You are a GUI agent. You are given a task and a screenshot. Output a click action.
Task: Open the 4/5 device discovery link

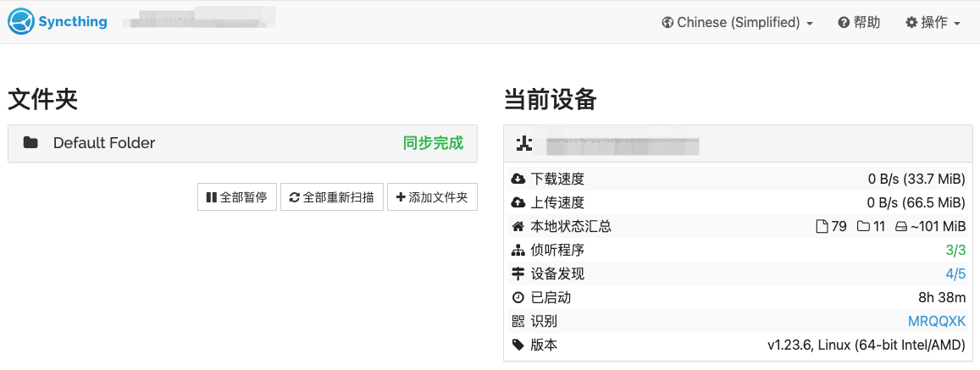(x=955, y=273)
